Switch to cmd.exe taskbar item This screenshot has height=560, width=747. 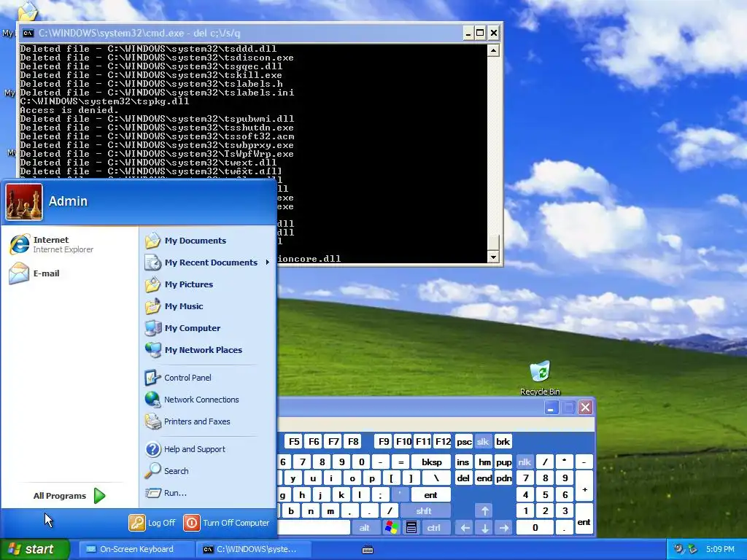click(253, 549)
